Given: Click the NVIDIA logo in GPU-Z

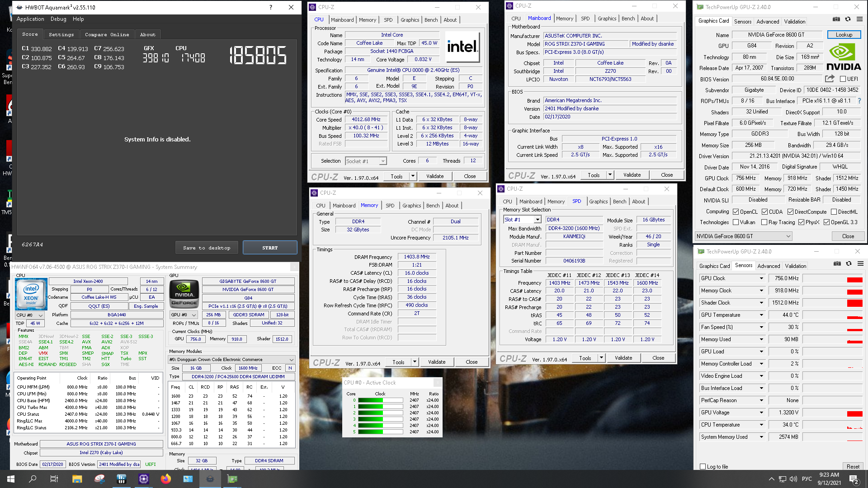Looking at the screenshot, I should [844, 57].
